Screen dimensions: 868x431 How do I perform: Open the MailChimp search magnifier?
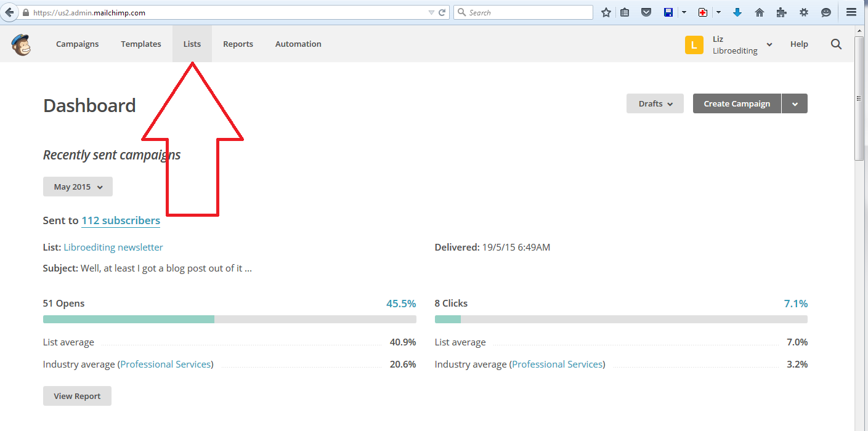tap(836, 44)
